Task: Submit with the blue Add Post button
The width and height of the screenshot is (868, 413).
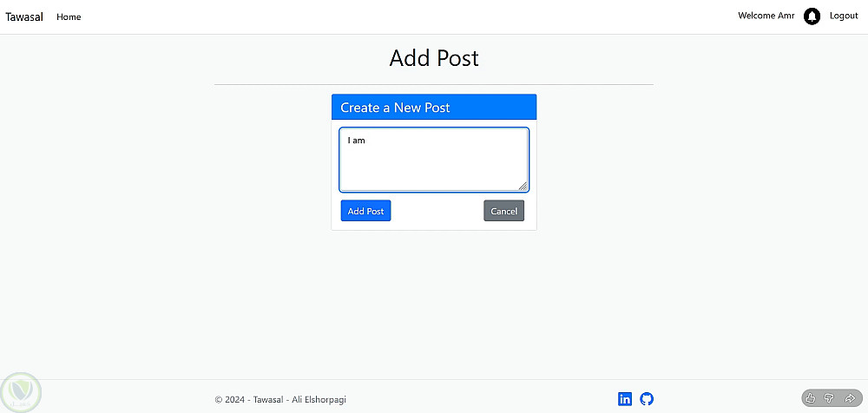Action: click(x=365, y=211)
